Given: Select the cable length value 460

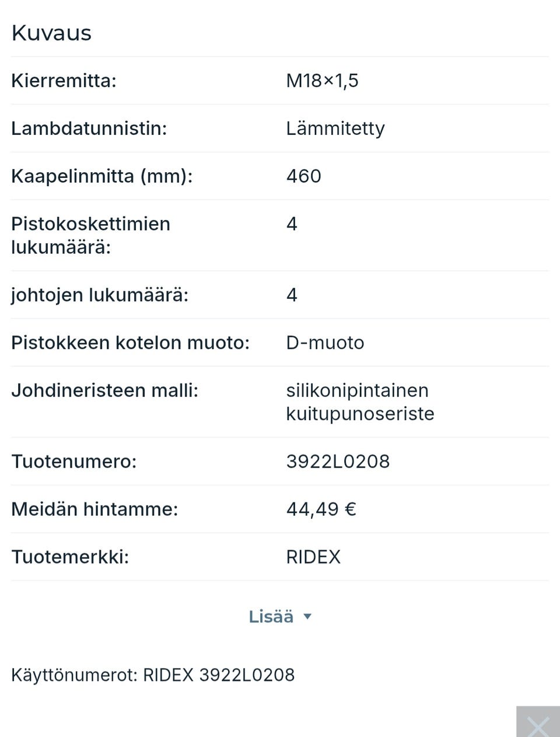Looking at the screenshot, I should tap(303, 176).
